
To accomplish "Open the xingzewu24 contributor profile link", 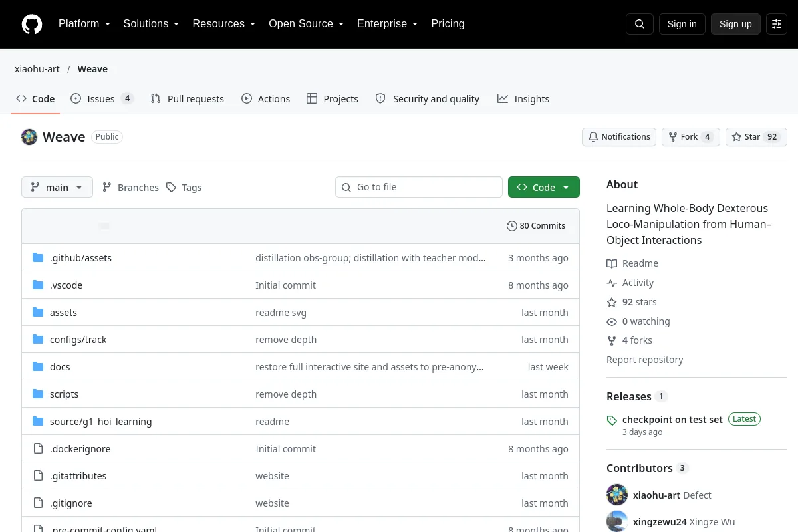I will tap(661, 522).
